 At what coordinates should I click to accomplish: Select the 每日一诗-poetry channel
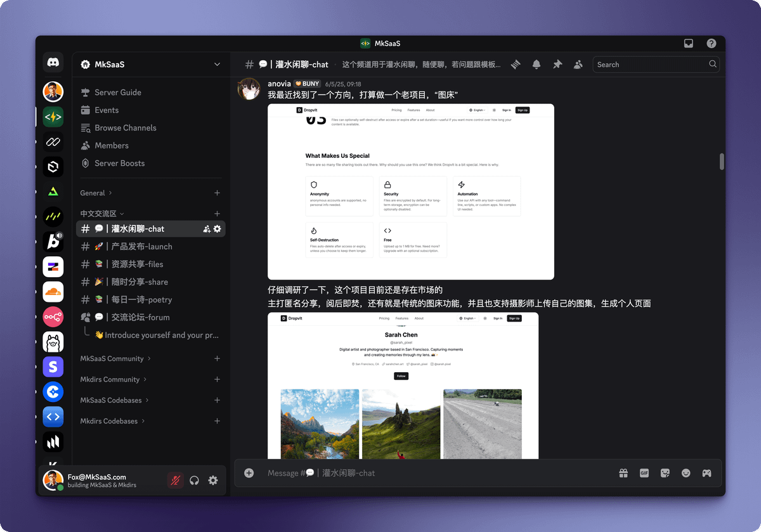[x=151, y=299]
